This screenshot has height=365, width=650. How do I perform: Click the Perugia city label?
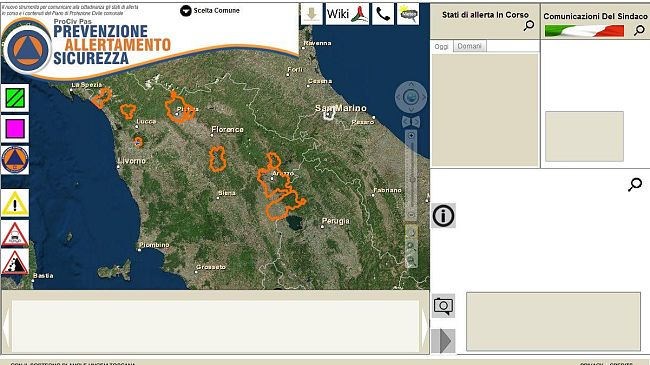coord(336,221)
